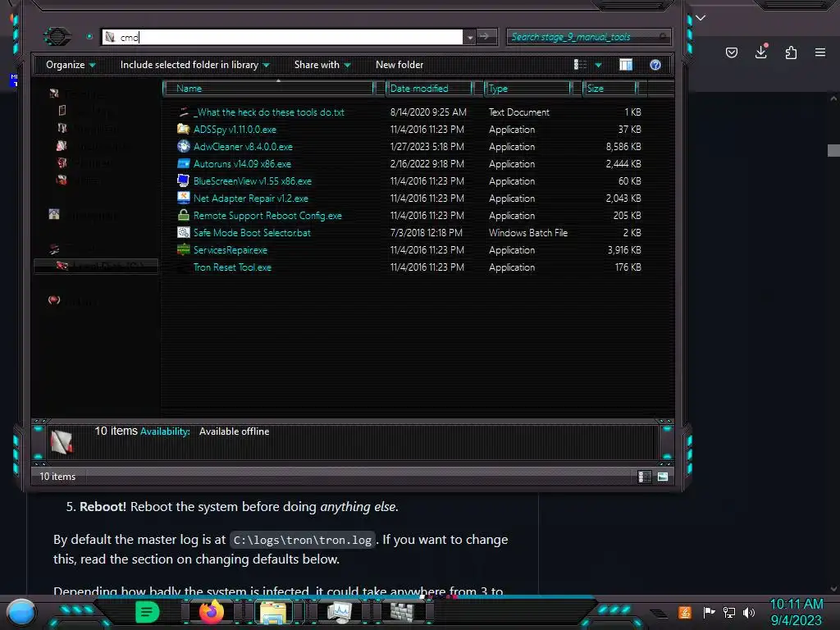Open the Homegroup item in the navigation pane
This screenshot has height=630, width=840.
[x=85, y=216]
